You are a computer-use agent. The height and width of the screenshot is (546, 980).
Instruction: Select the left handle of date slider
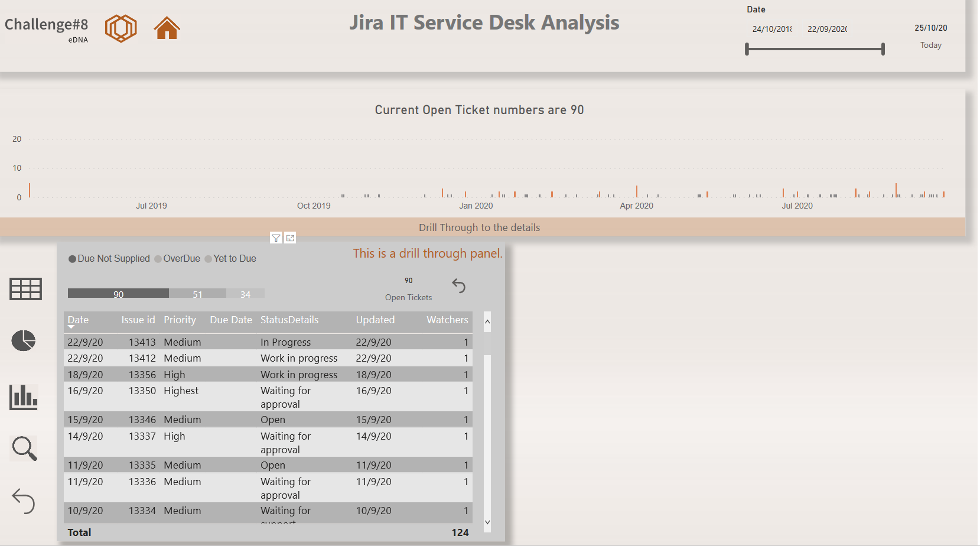tap(747, 49)
